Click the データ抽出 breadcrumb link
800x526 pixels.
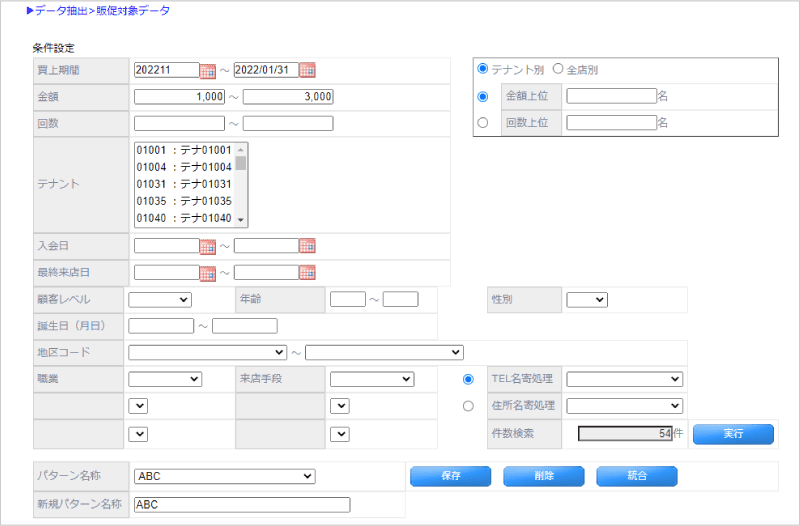point(62,11)
